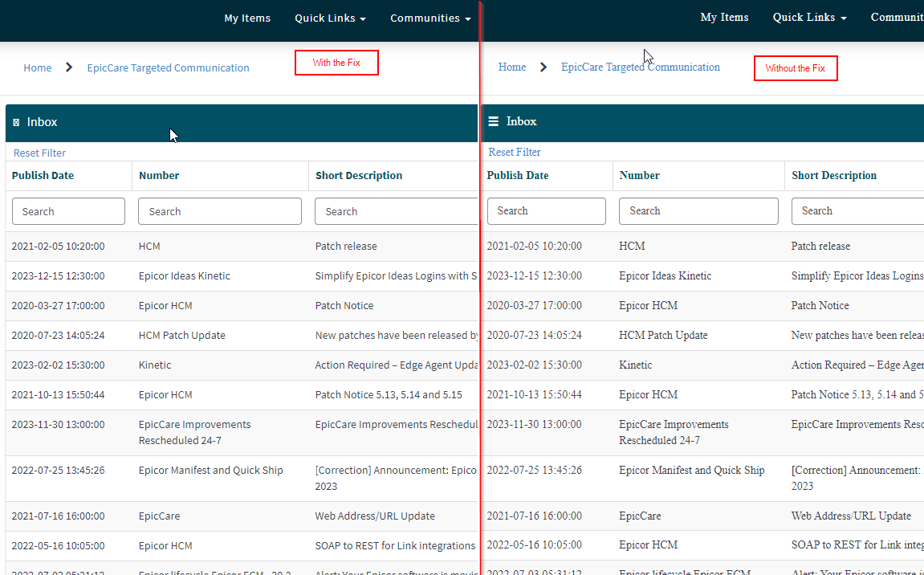
Task: Open Communities dropdown in left pane
Action: click(430, 18)
